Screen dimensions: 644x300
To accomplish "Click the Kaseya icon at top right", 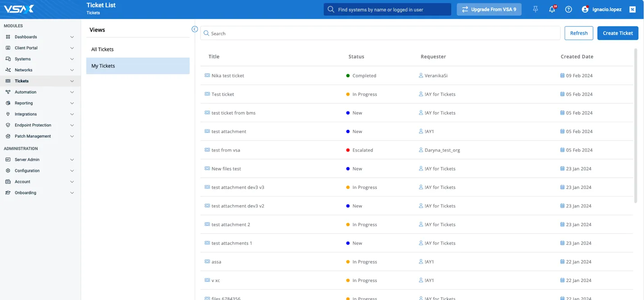I will pyautogui.click(x=632, y=9).
